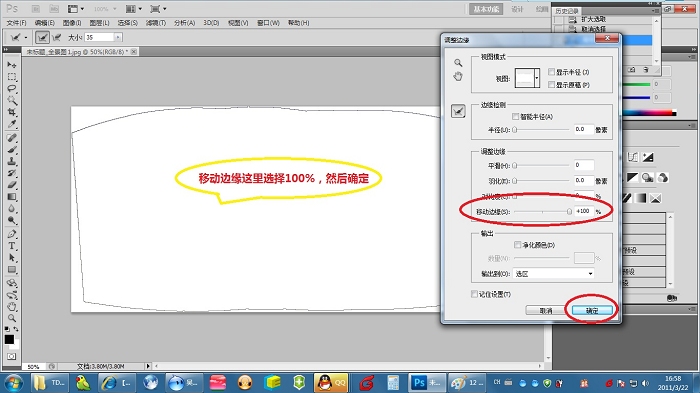Select the Clone Stamp tool
The height and width of the screenshot is (393, 700).
click(12, 161)
